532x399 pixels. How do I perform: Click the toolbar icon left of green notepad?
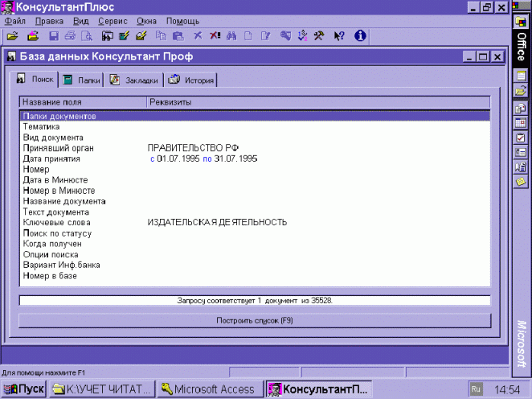coord(108,35)
